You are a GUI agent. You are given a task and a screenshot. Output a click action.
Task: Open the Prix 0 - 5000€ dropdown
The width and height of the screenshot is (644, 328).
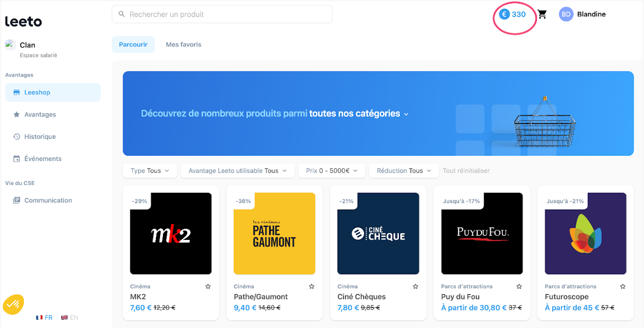tap(332, 171)
